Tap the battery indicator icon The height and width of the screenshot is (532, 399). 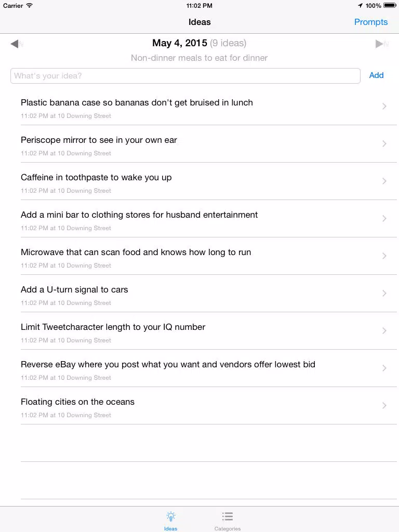(390, 5)
